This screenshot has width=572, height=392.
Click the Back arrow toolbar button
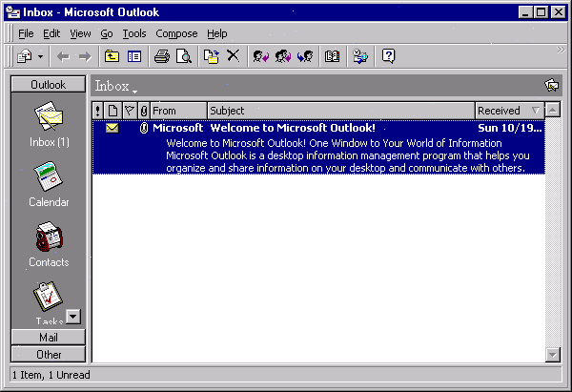64,56
